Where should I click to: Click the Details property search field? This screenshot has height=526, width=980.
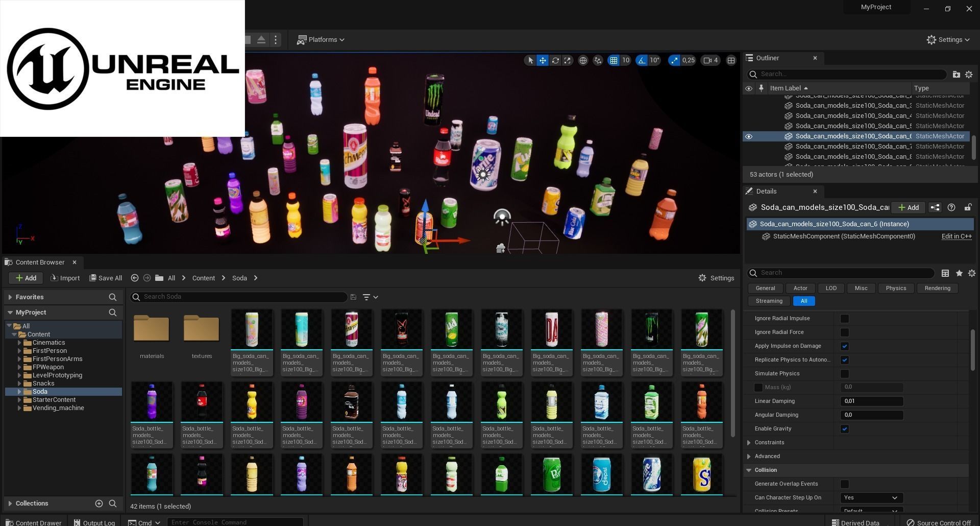841,273
